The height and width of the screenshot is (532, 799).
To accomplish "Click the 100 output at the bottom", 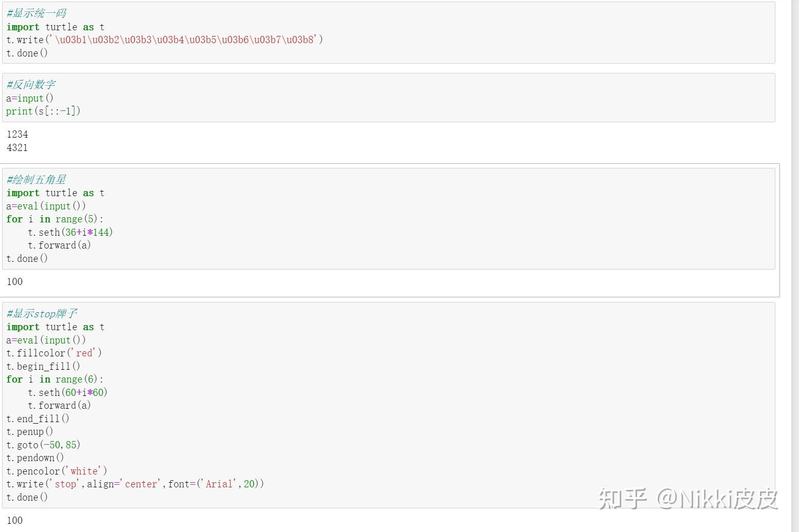I will point(15,520).
